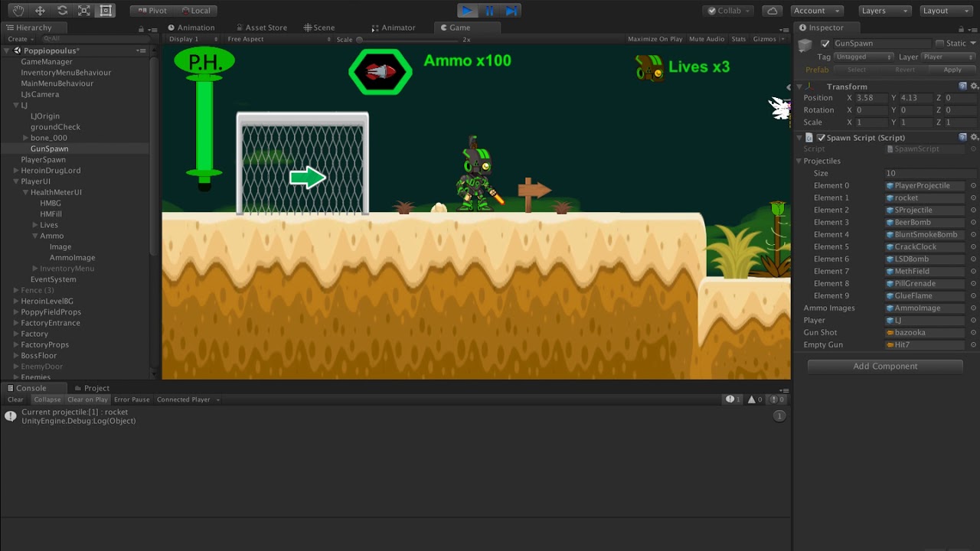Open the Layout dropdown
The width and height of the screenshot is (980, 551).
point(946,11)
